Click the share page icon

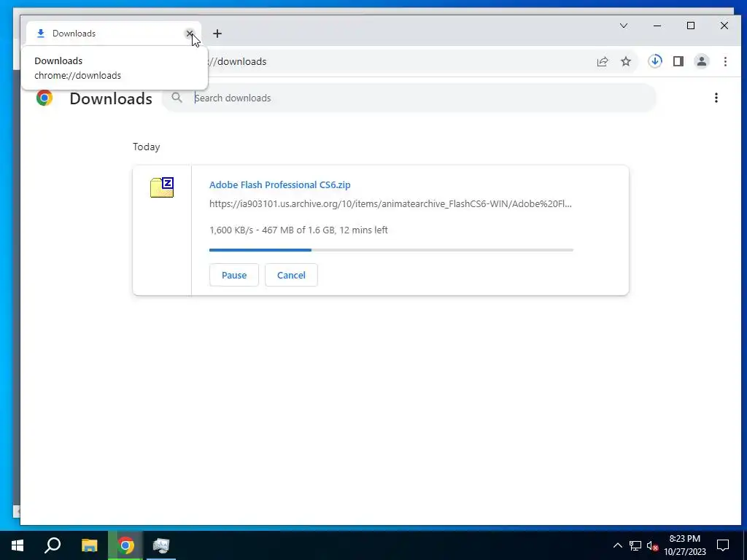click(x=602, y=61)
